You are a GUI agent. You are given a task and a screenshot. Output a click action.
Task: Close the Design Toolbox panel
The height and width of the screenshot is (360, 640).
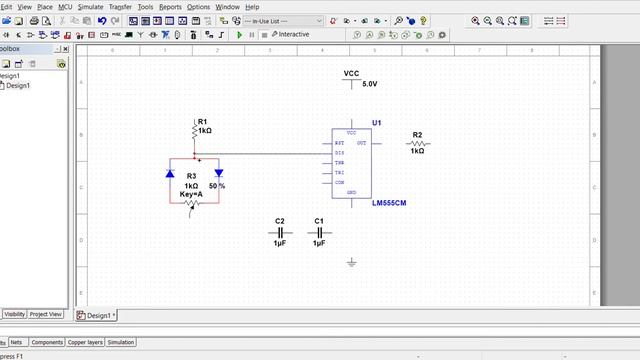click(65, 49)
